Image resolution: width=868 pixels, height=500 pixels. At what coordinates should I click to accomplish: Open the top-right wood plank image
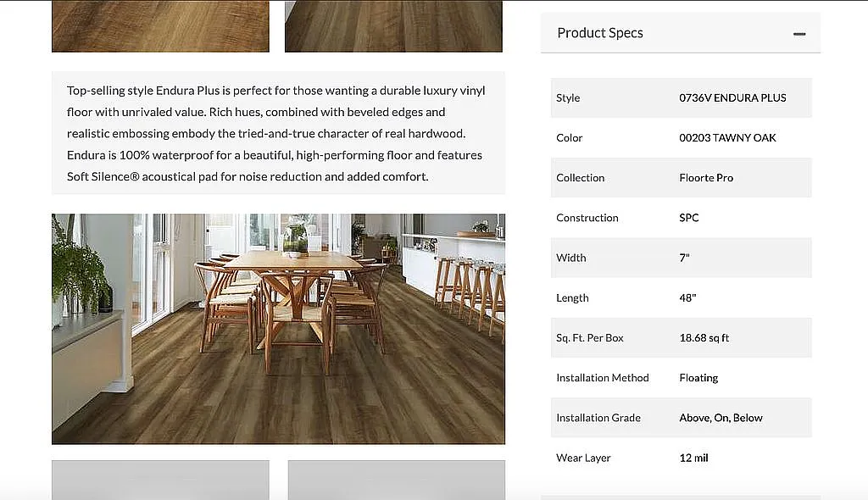(393, 26)
